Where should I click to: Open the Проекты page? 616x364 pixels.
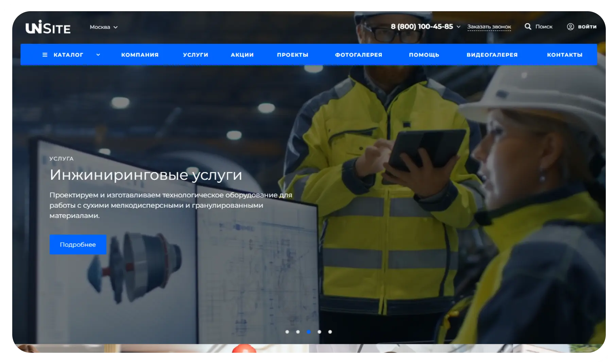coord(292,55)
